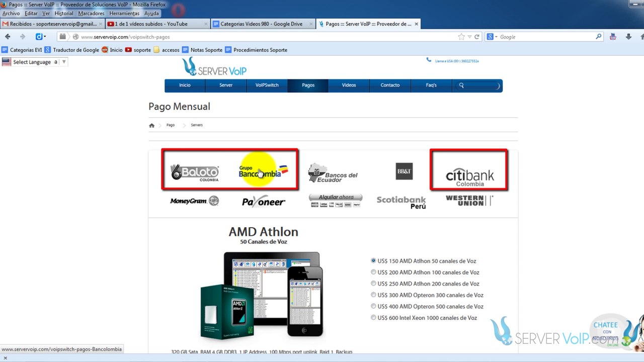Screen dimensions: 644x362
Task: Close the Recibidos Gmail tab
Action: 100,24
